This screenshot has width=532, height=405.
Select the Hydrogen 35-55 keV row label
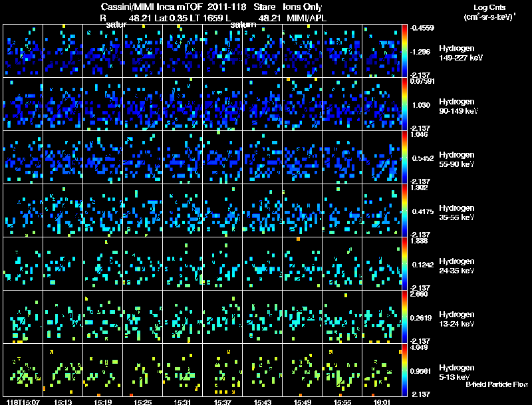[x=457, y=213]
